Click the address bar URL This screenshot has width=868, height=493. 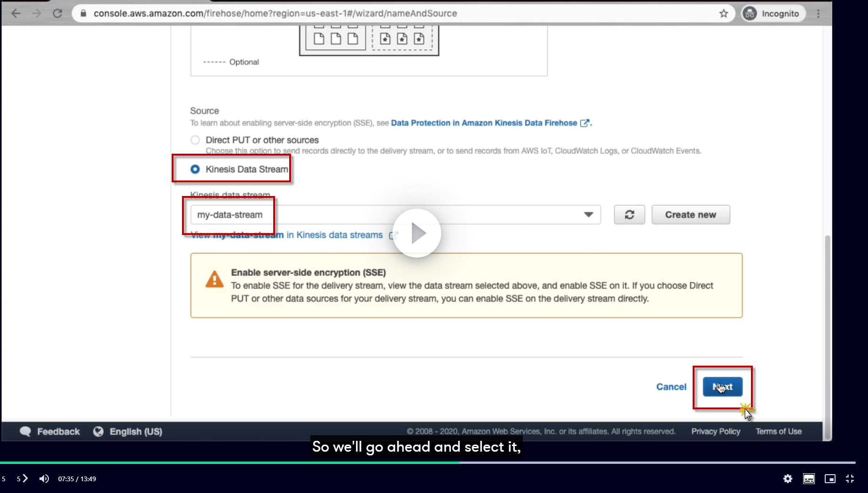pos(275,13)
